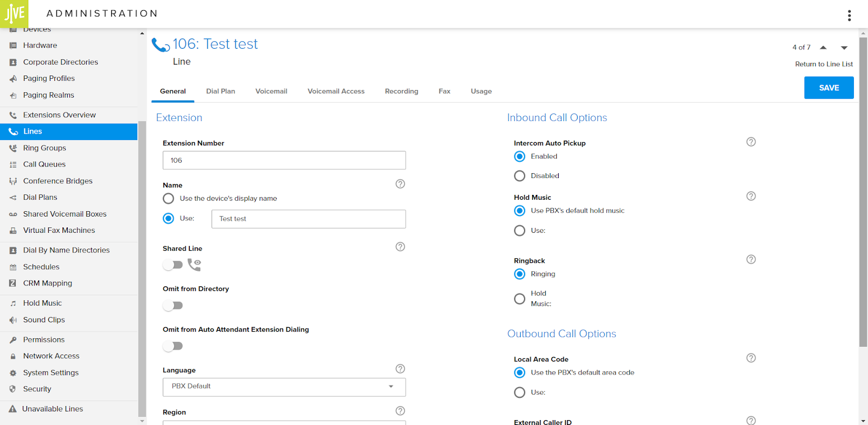Image resolution: width=868 pixels, height=425 pixels.
Task: Open help for the Name field
Action: click(x=400, y=184)
